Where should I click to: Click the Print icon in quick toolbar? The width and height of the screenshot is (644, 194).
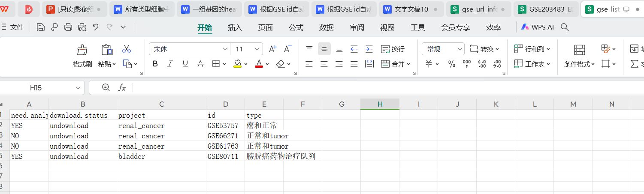[x=68, y=27]
